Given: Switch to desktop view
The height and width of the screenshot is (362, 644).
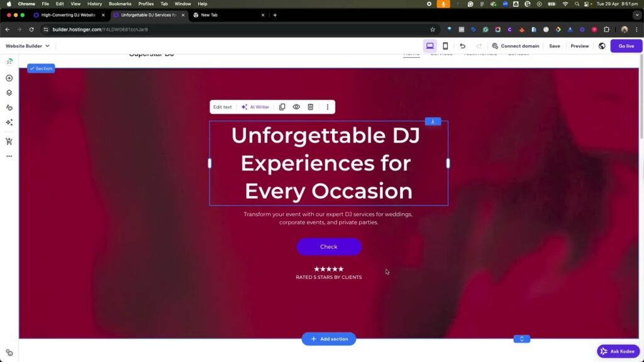Looking at the screenshot, I should [x=430, y=45].
